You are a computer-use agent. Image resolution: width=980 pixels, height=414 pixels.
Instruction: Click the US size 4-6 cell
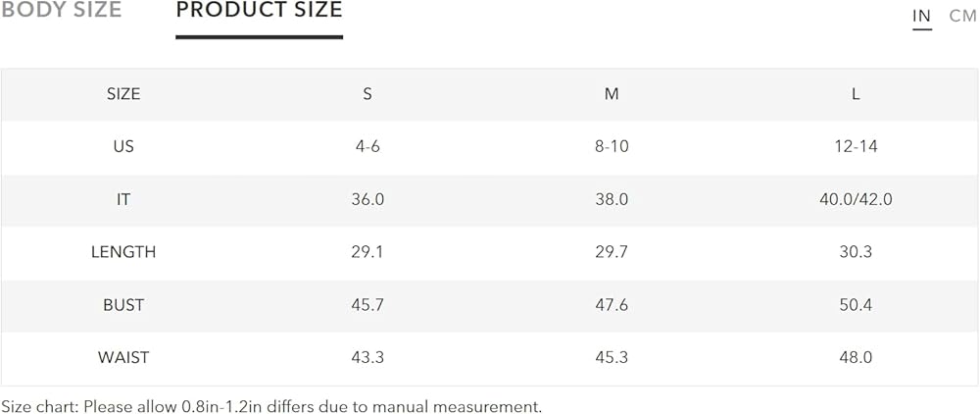pos(367,147)
